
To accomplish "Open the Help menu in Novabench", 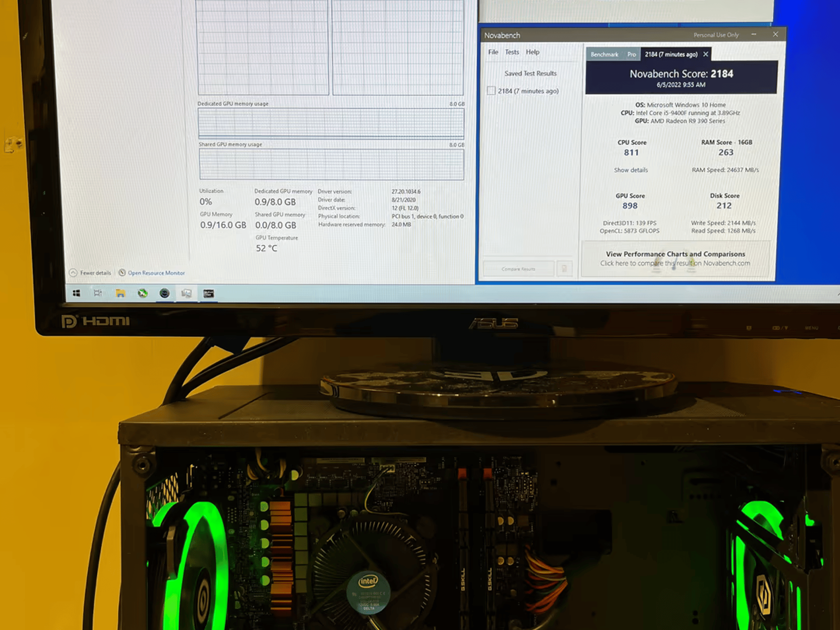I will coord(532,52).
